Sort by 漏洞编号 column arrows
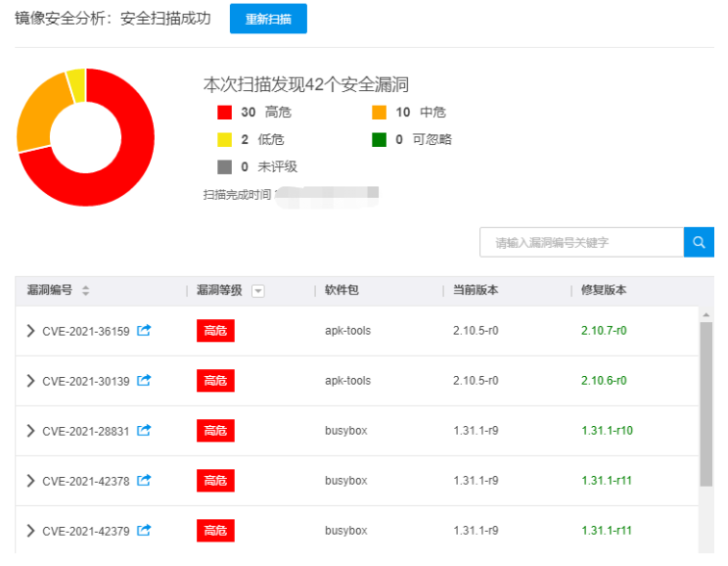 [85, 291]
